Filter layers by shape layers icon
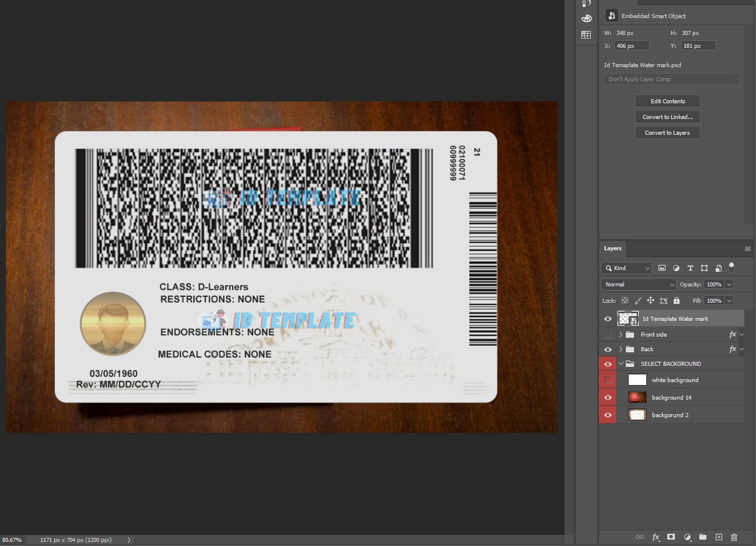Screen dimensions: 756x546 pyautogui.click(x=704, y=268)
